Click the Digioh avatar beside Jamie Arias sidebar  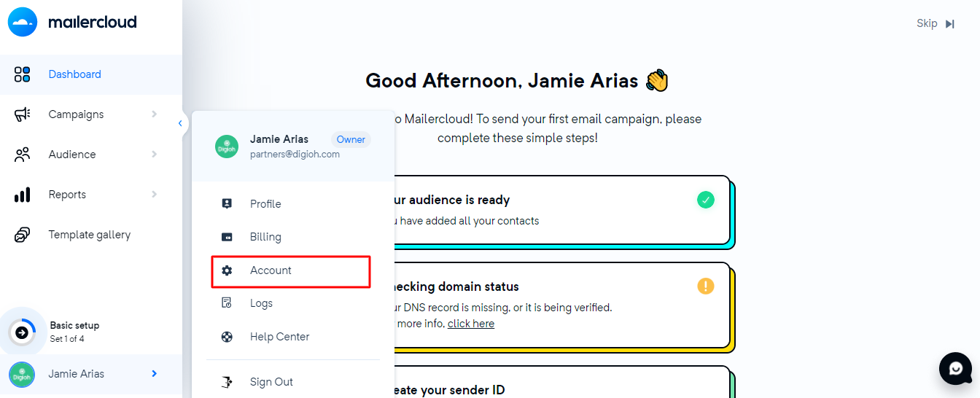pyautogui.click(x=22, y=375)
